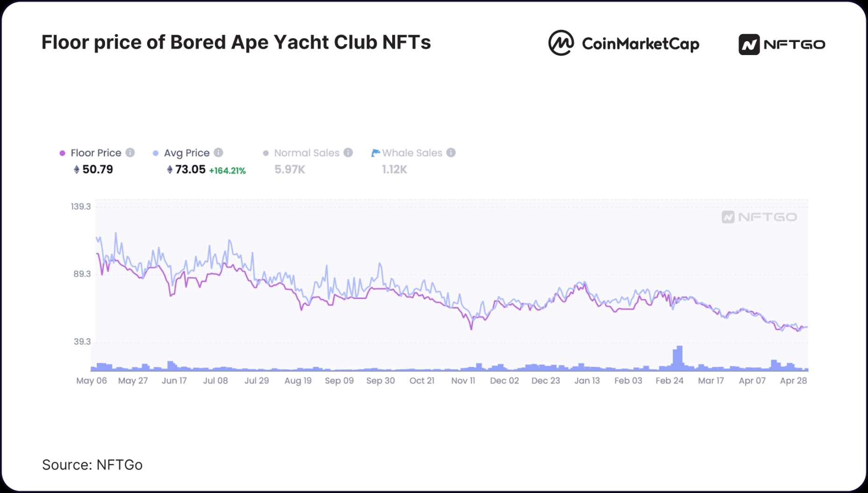Click the Avg Price info icon

pos(219,153)
